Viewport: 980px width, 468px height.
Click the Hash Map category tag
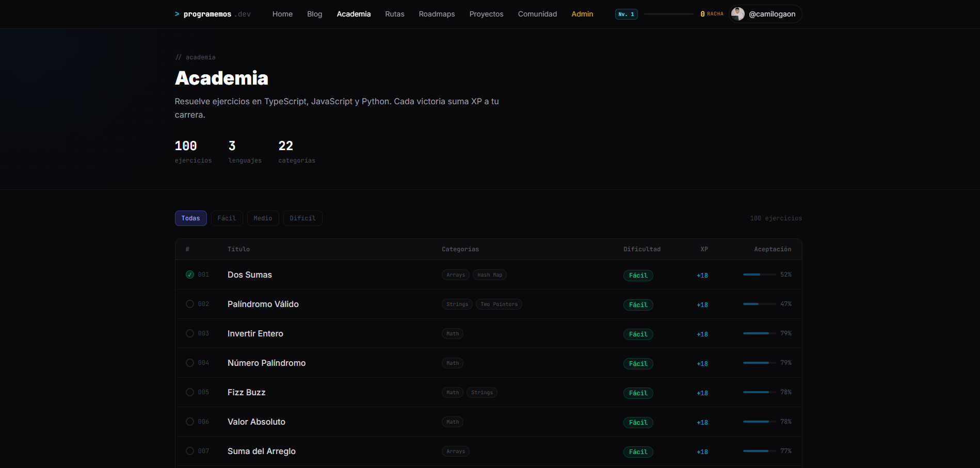[x=490, y=275]
